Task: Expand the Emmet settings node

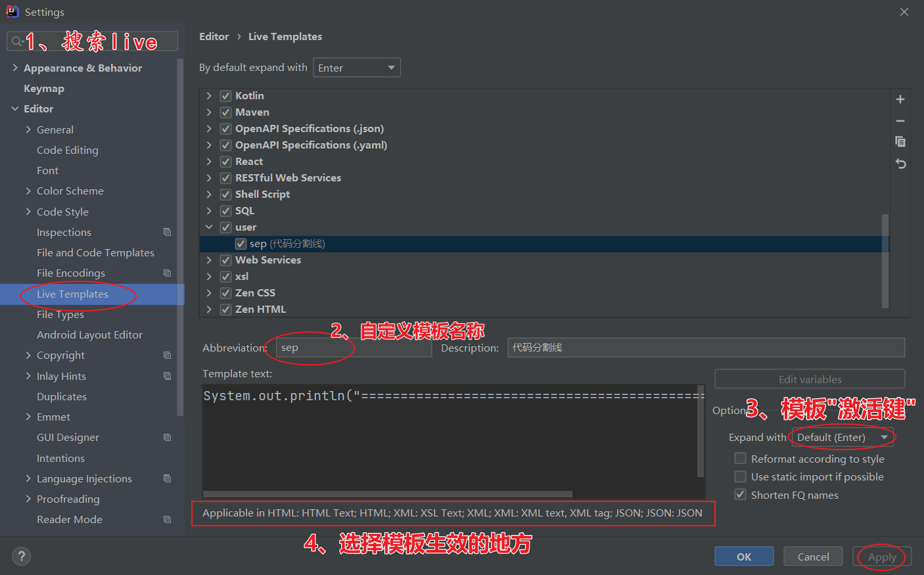Action: (28, 417)
